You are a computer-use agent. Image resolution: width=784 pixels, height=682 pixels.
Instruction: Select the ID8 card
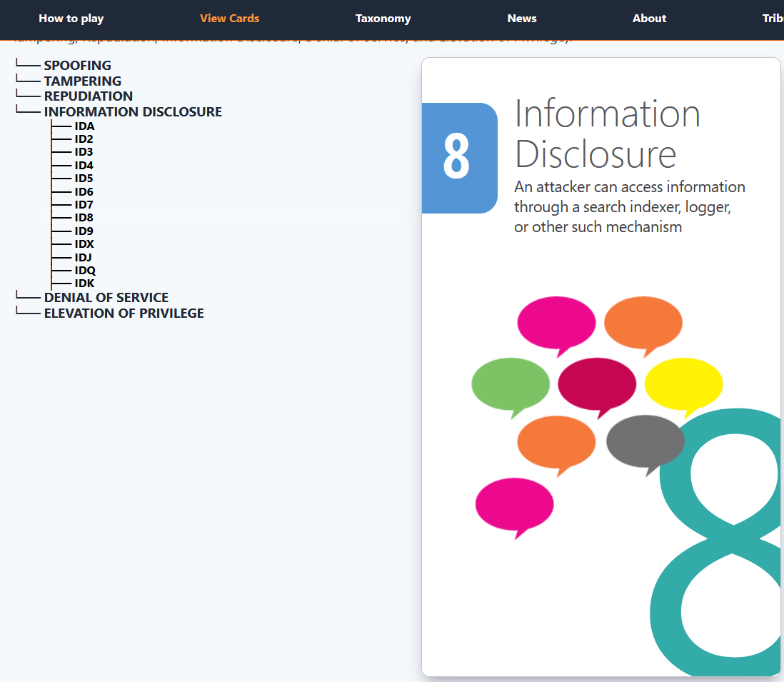[x=84, y=218]
